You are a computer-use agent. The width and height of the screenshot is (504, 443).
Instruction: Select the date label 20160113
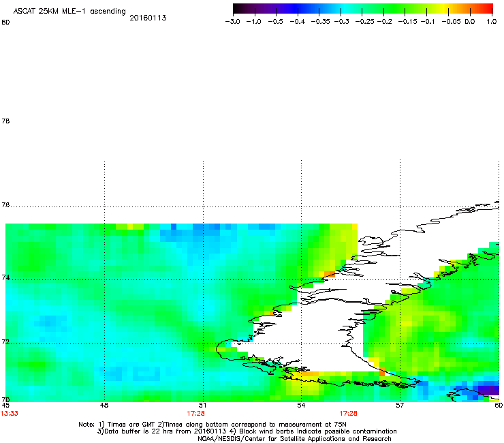click(148, 18)
